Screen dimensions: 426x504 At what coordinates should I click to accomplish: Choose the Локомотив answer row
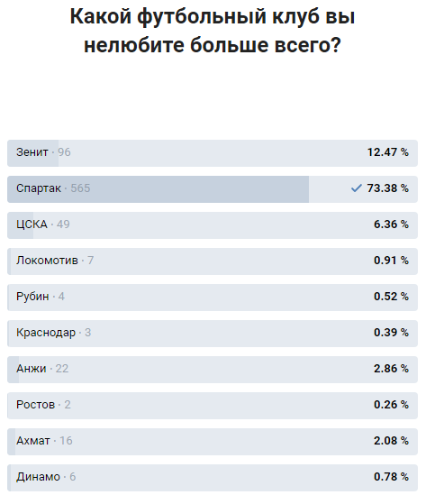[213, 261]
